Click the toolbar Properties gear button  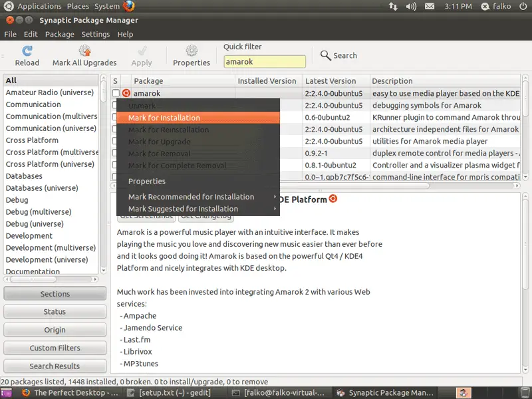tap(192, 56)
